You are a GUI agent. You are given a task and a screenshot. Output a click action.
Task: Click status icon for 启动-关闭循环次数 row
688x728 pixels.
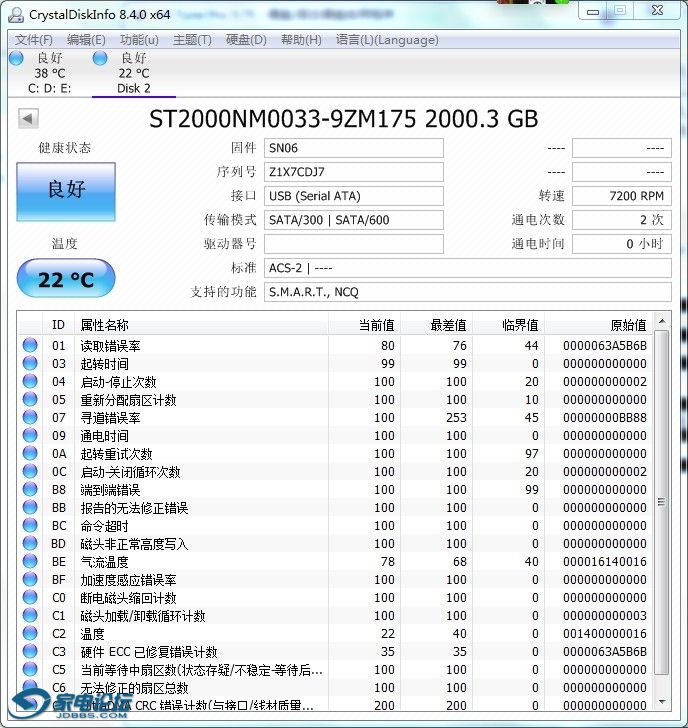30,471
